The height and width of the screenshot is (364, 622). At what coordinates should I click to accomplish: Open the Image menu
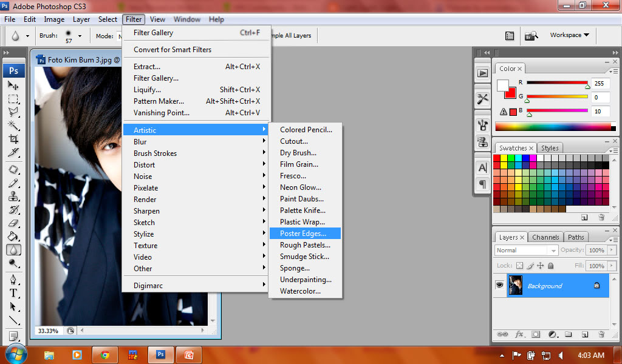click(x=54, y=19)
